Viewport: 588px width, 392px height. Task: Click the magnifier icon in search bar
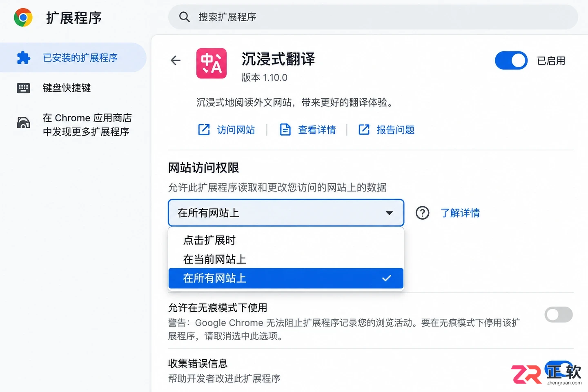(185, 17)
